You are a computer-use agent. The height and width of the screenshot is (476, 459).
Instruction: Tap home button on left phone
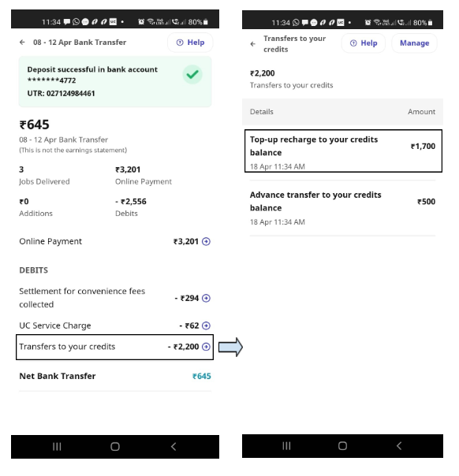115,447
